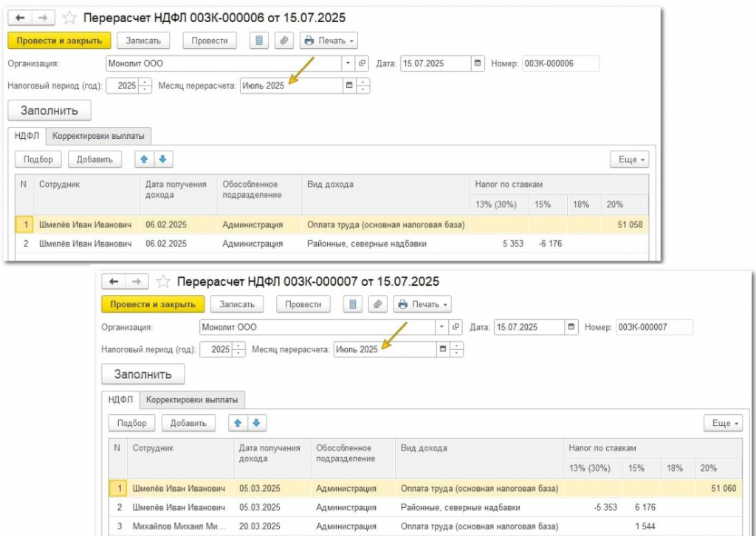The height and width of the screenshot is (536, 756).
Task: Open the calendar picker next to Дата 15.07.2025 in the upper window
Action: [x=478, y=63]
